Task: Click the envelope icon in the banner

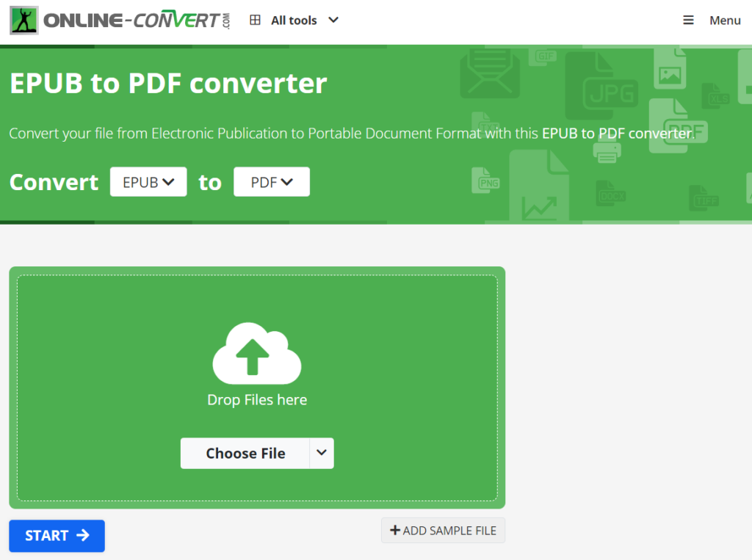Action: [489, 73]
